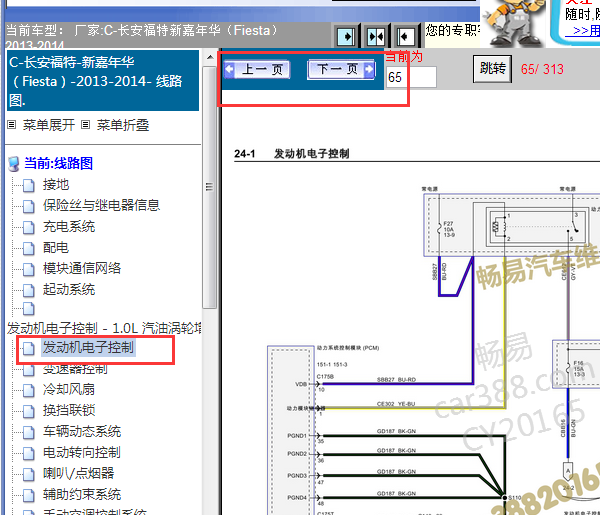Click the PCM module label in diagram
Image resolution: width=600 pixels, height=515 pixels.
click(348, 347)
